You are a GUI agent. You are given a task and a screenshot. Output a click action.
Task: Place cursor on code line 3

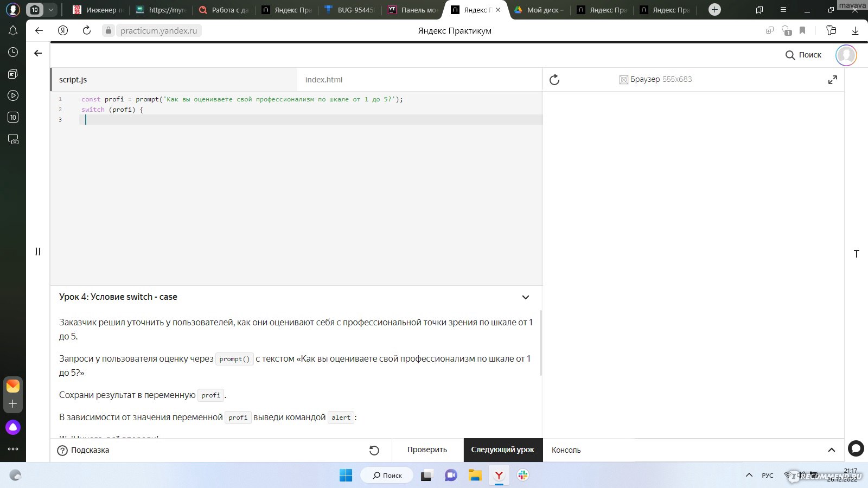[311, 119]
